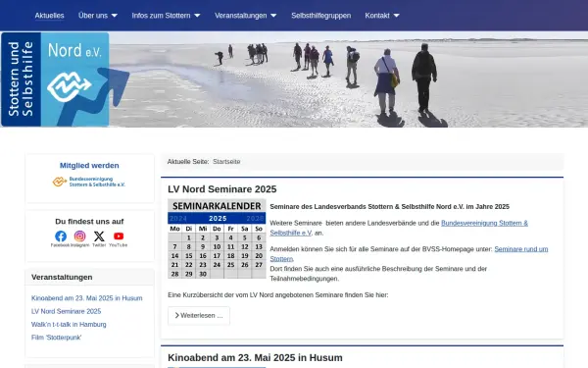Click the Du findest uns auf heading

[x=89, y=222]
